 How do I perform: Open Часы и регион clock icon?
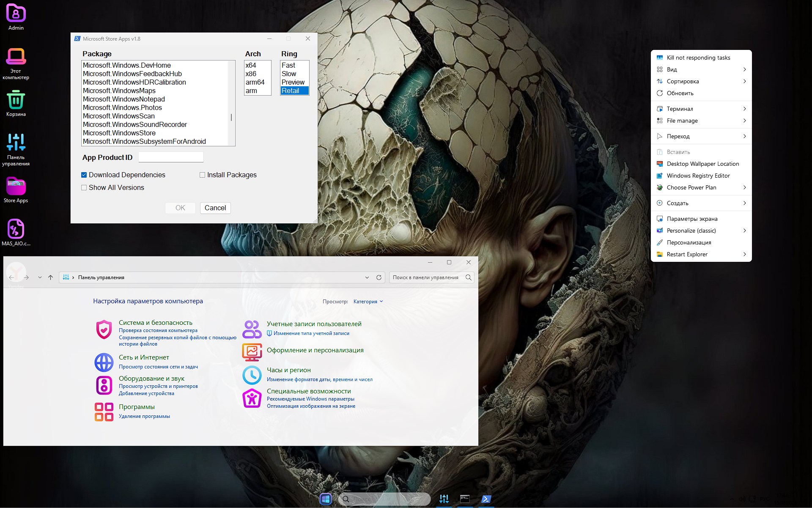(x=252, y=375)
